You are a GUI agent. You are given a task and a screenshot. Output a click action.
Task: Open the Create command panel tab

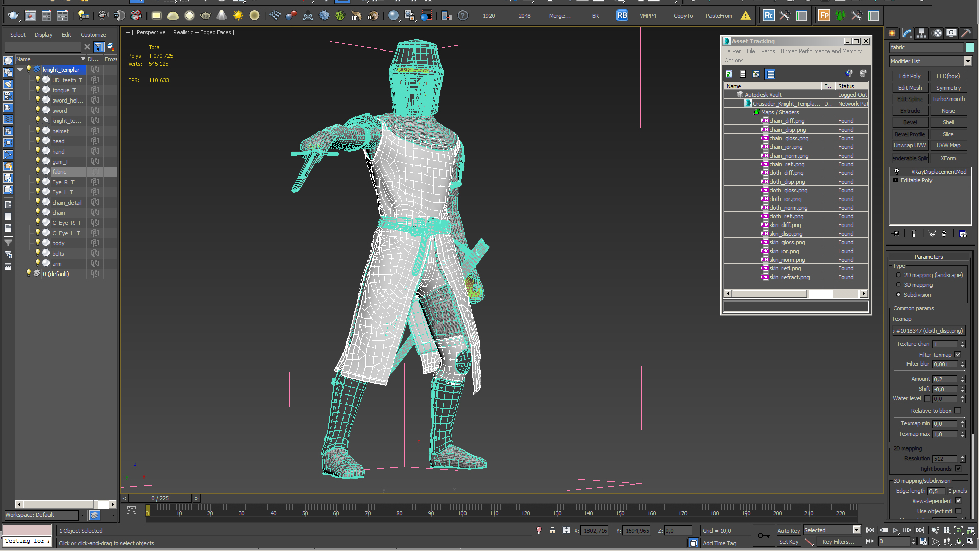(x=892, y=33)
